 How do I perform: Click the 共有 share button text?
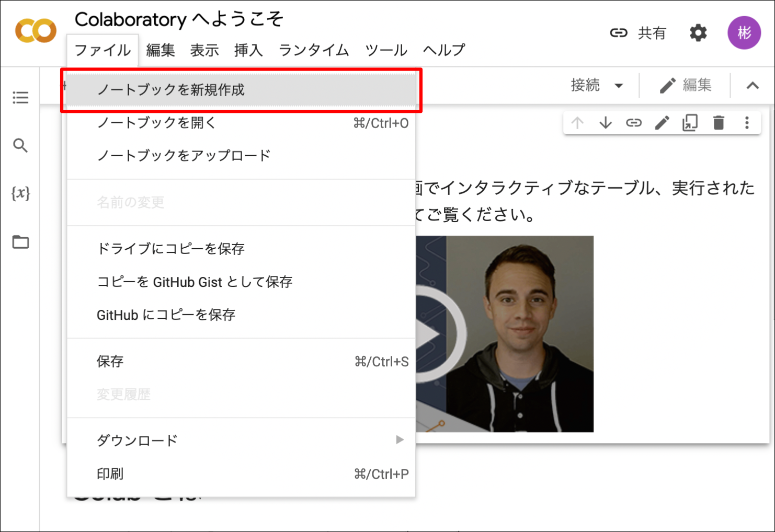[x=652, y=33]
